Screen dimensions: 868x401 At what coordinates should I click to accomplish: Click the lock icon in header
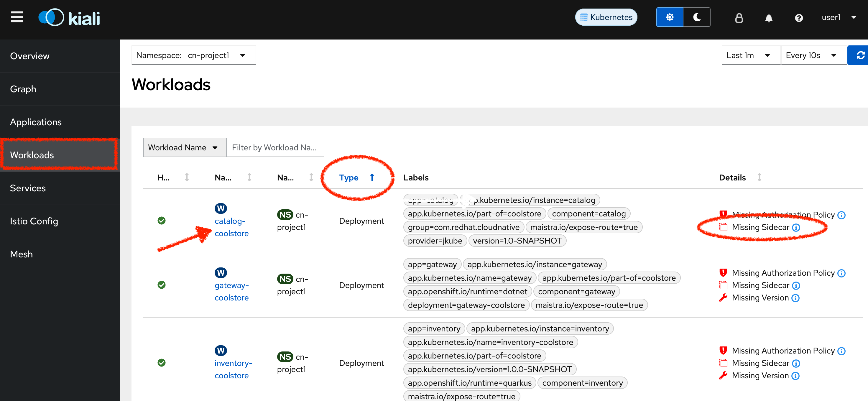pyautogui.click(x=739, y=18)
